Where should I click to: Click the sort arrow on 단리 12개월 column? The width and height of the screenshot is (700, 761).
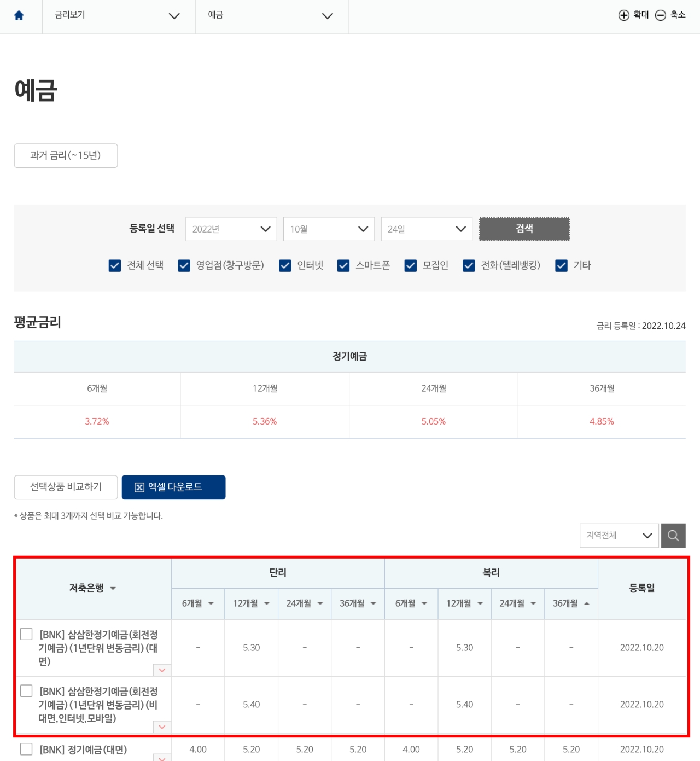(266, 604)
